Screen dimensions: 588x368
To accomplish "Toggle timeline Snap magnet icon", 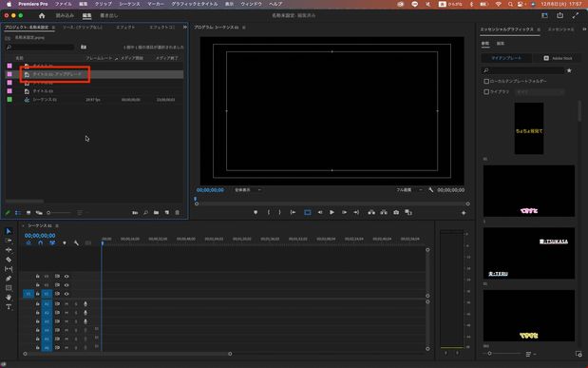I will pos(41,242).
